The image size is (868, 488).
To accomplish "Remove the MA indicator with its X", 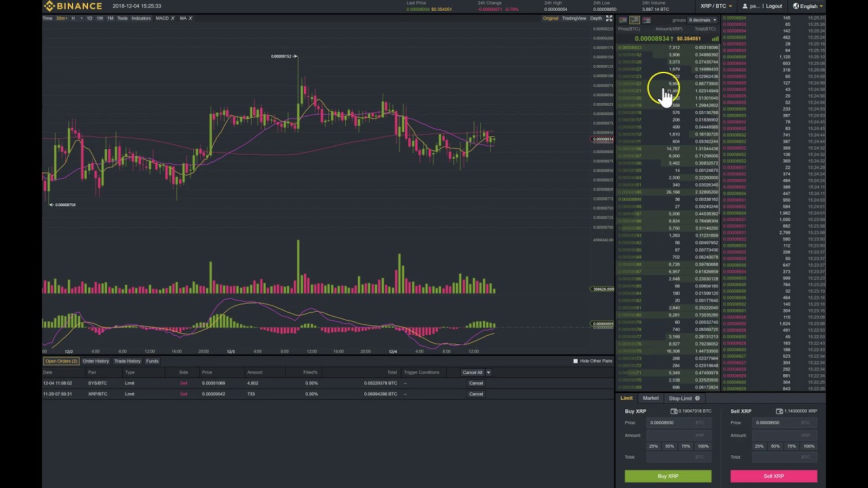I will (x=190, y=18).
